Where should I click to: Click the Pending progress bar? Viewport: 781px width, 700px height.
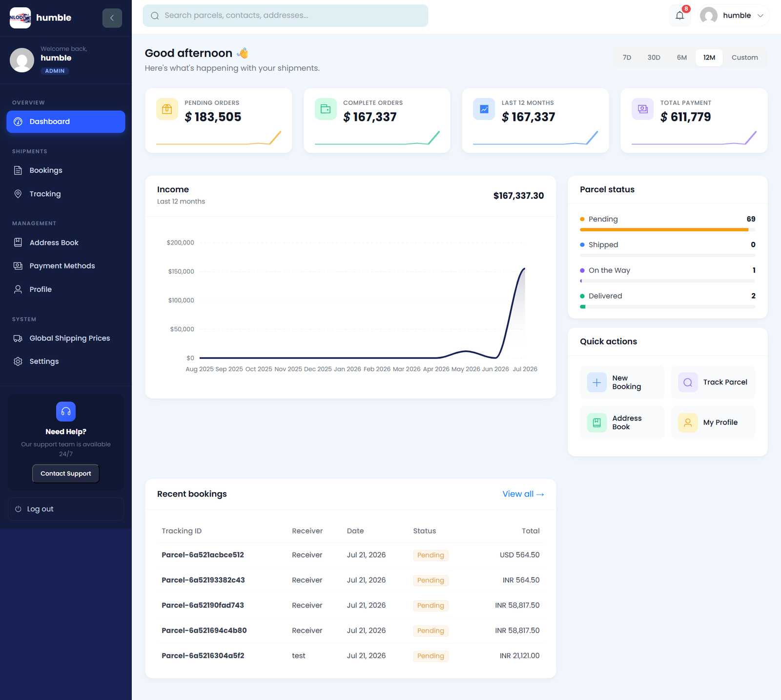(x=667, y=230)
